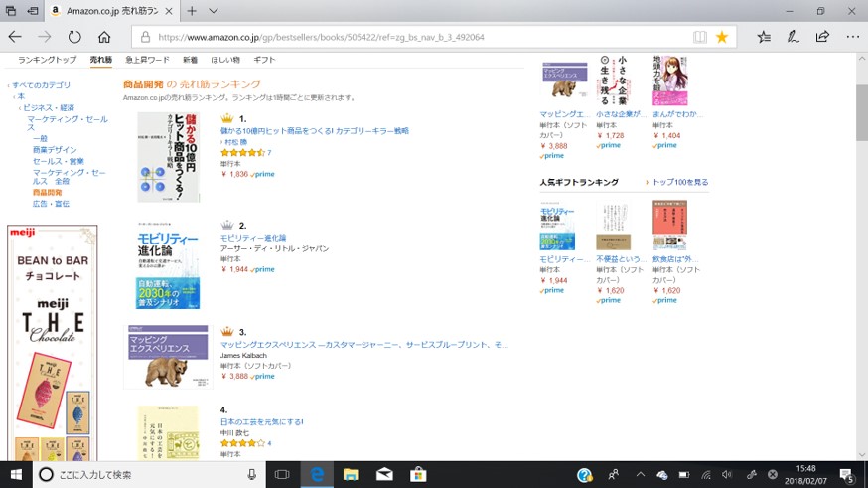Set these tabs aside icon

pos(33,11)
